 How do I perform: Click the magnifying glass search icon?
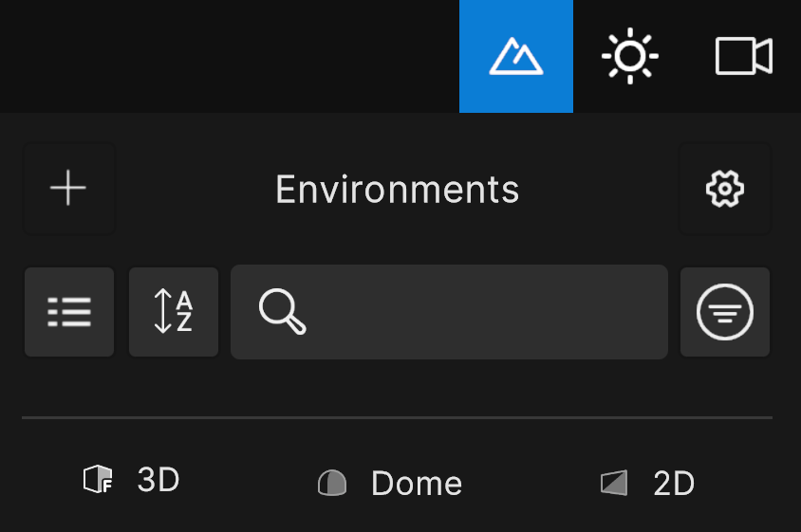click(282, 312)
